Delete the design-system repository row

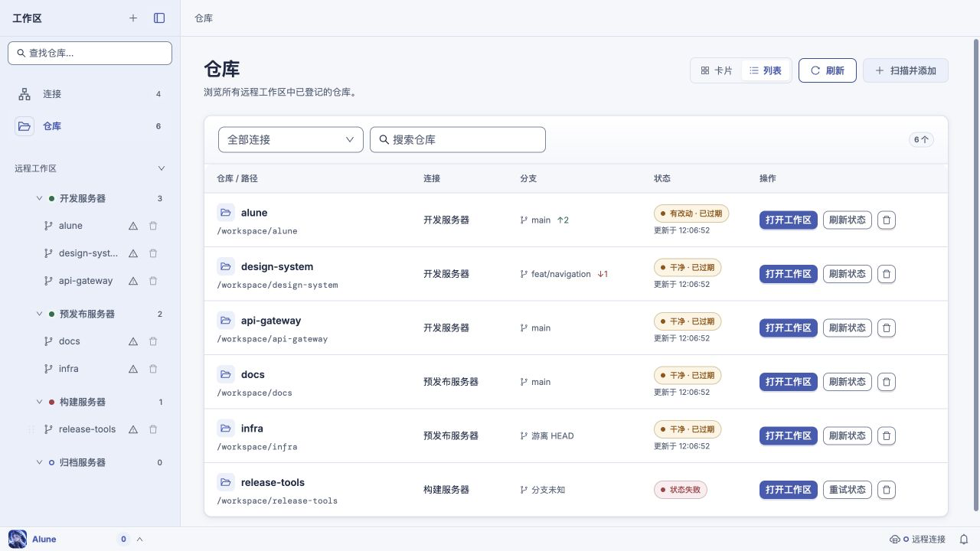click(887, 274)
